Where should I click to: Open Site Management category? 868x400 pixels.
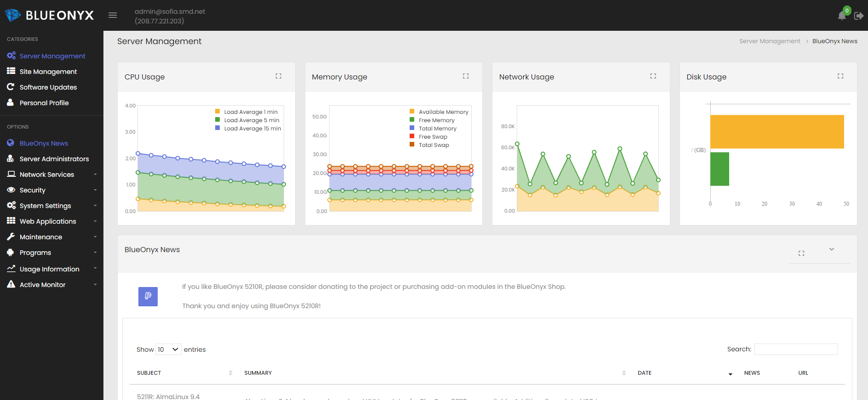point(48,72)
